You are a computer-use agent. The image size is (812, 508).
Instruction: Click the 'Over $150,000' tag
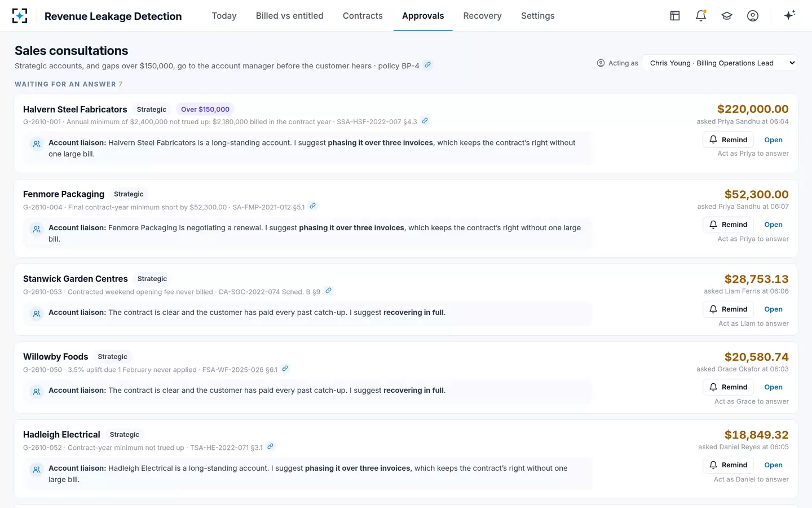coord(205,110)
